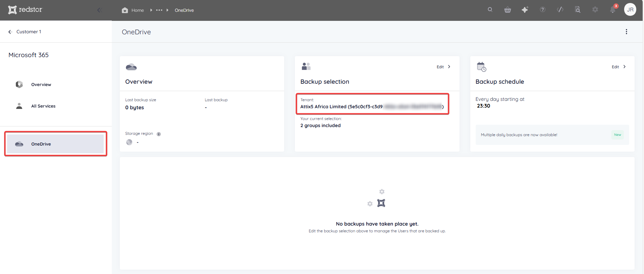Collapse the left sidebar panel
This screenshot has height=274, width=644.
tap(99, 10)
